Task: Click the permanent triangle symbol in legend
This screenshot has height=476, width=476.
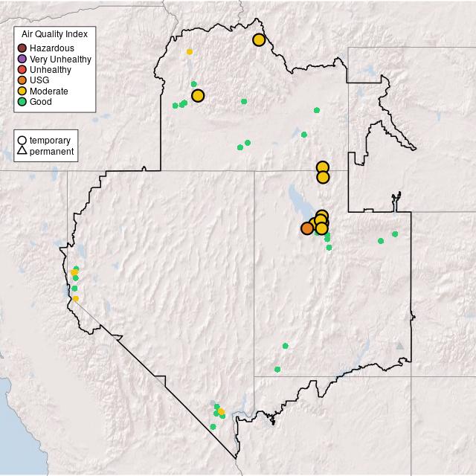Action: tap(22, 151)
